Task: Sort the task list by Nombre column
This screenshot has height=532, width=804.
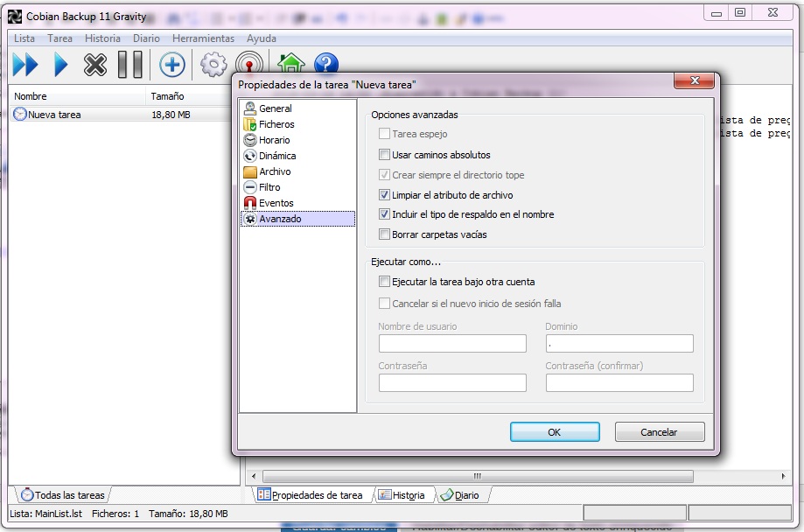Action: [77, 96]
